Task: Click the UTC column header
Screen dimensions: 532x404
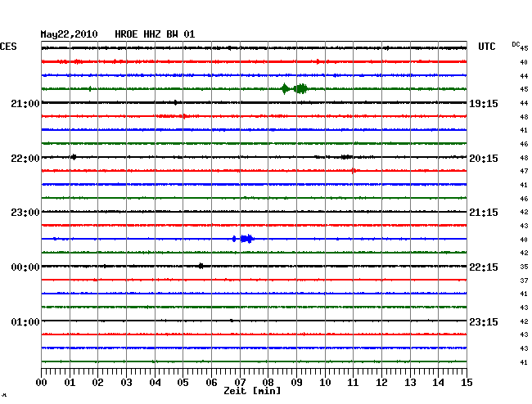Action: [487, 47]
